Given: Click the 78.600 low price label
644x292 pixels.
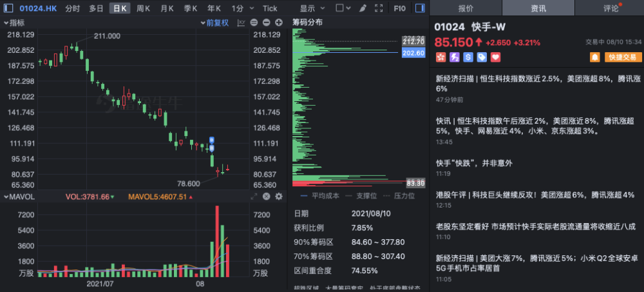Looking at the screenshot, I should click(x=189, y=184).
